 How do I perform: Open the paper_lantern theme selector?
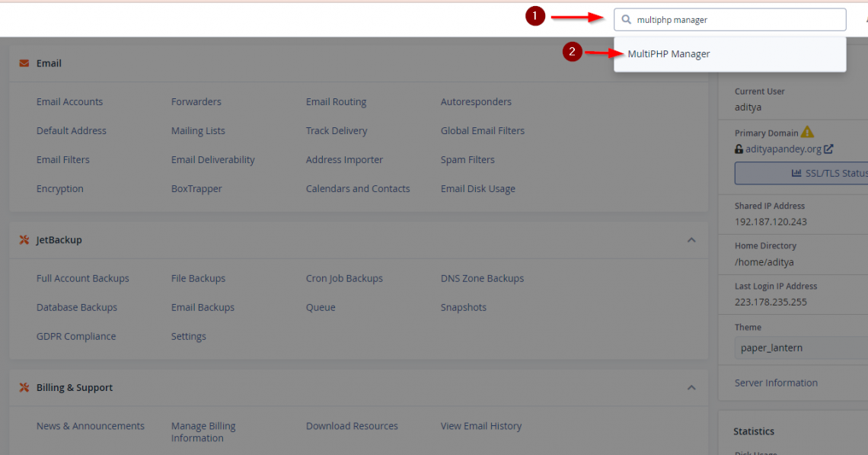800,348
